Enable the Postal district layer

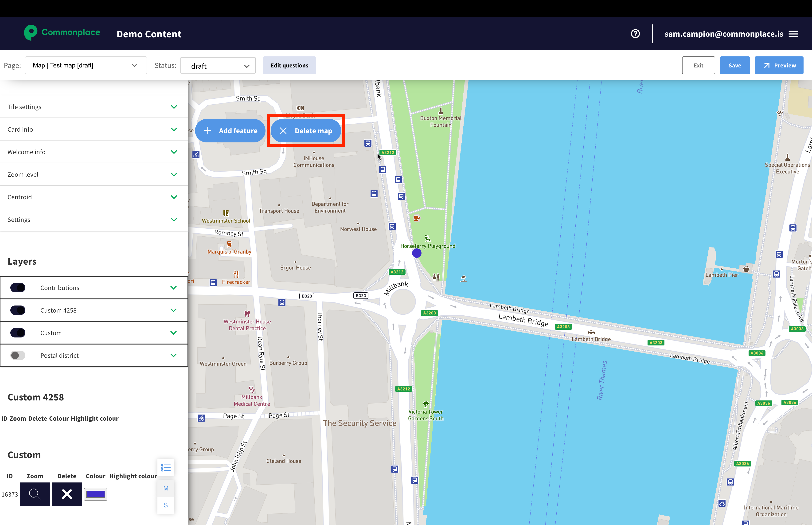click(18, 355)
